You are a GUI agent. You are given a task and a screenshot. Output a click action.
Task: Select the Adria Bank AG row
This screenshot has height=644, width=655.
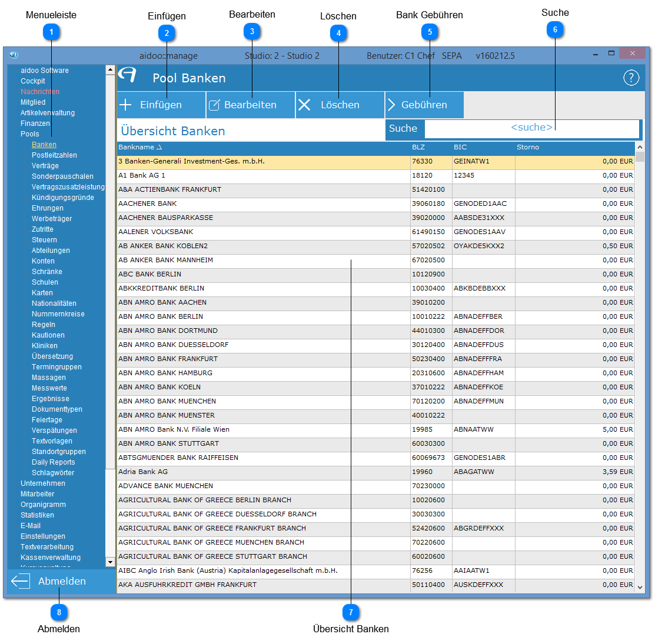[376, 472]
